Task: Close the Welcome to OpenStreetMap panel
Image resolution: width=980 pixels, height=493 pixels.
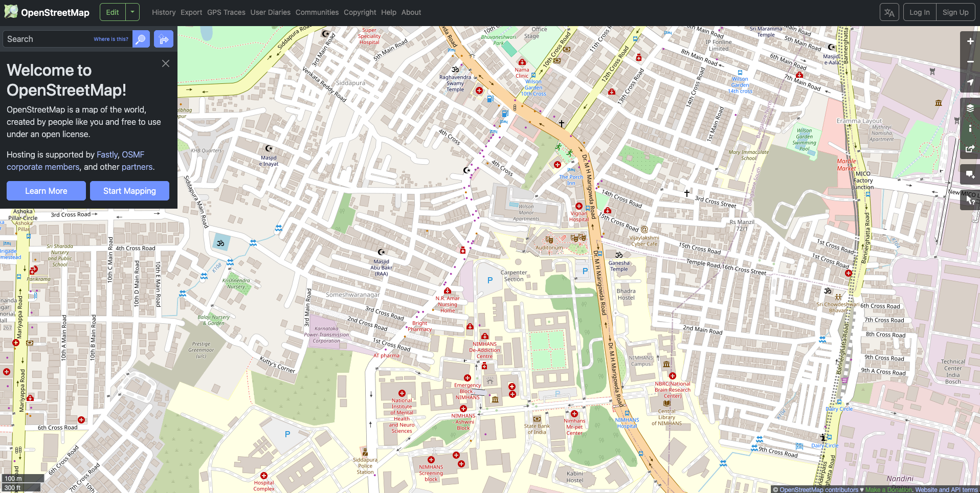Action: (165, 63)
